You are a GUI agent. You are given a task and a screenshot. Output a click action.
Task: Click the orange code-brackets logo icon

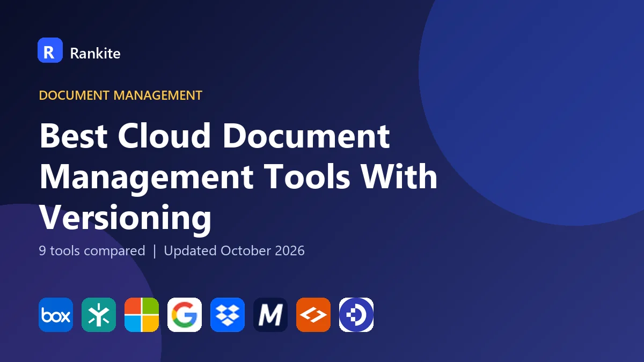tap(313, 315)
